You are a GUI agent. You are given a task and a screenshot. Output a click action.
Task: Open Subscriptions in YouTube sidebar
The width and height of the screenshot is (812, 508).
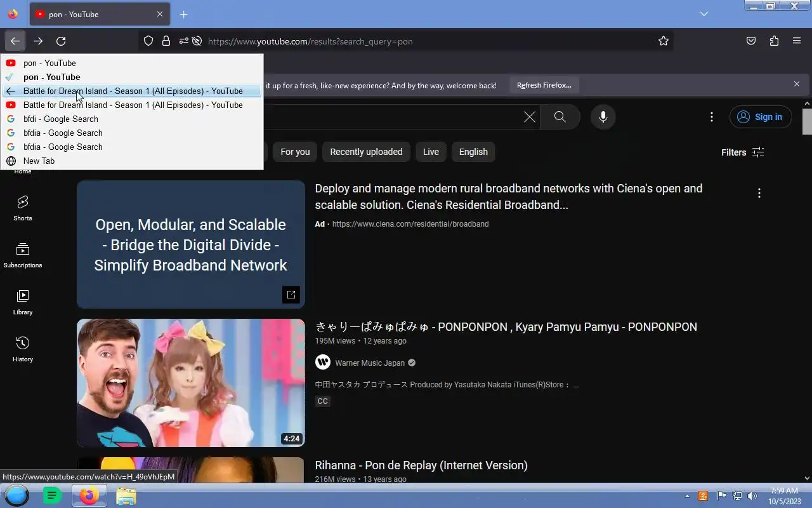tap(23, 255)
